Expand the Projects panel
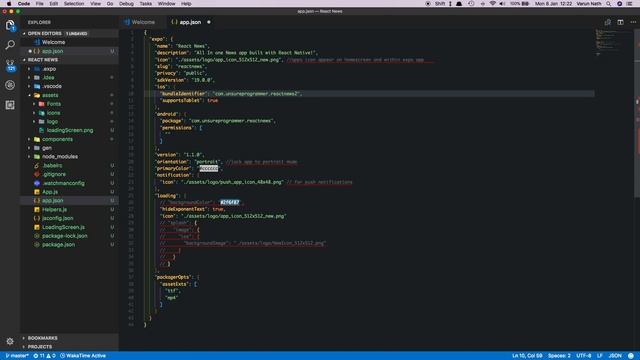 coord(69,347)
